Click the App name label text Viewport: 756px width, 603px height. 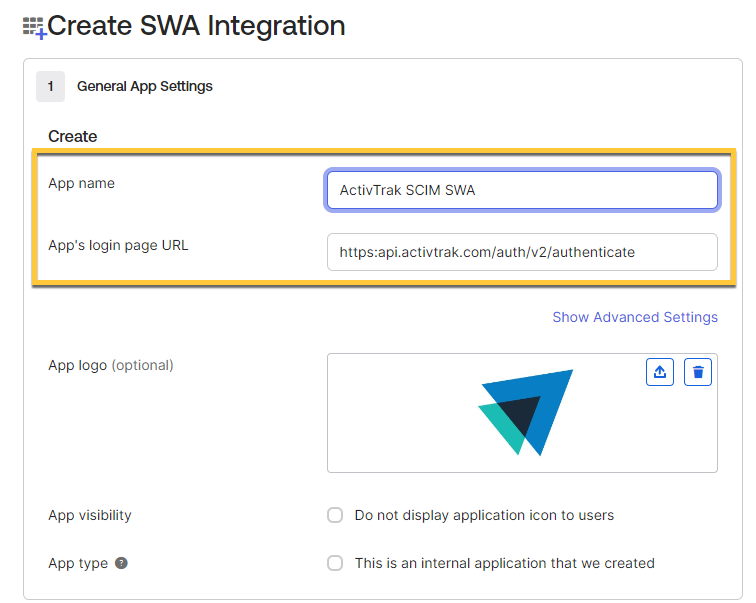pos(81,184)
